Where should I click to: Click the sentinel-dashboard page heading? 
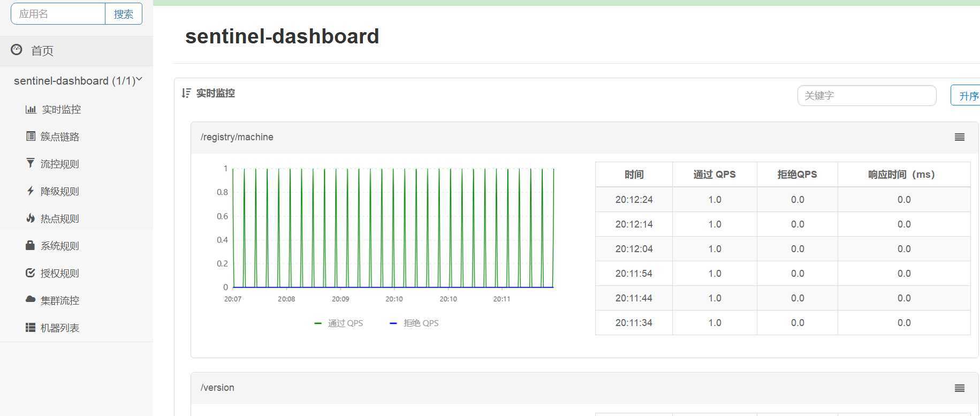point(282,36)
